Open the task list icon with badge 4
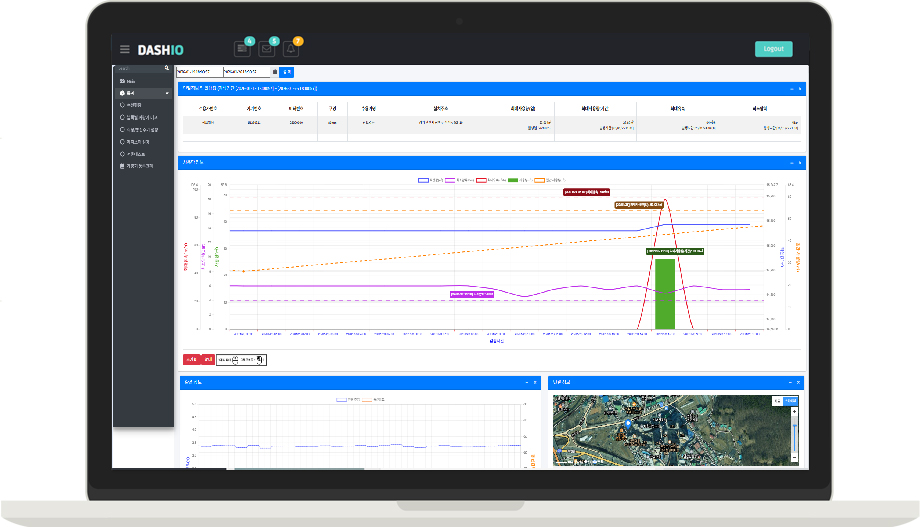 pos(241,49)
